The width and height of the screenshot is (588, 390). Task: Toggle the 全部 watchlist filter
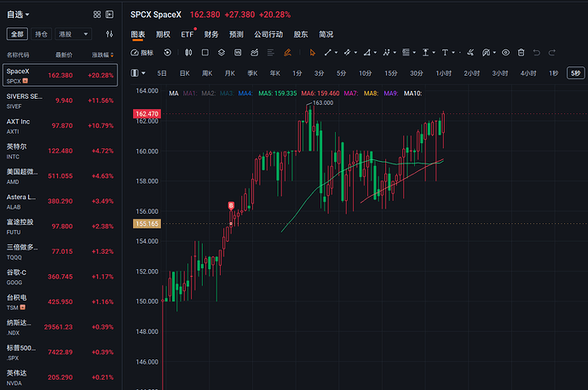point(17,34)
